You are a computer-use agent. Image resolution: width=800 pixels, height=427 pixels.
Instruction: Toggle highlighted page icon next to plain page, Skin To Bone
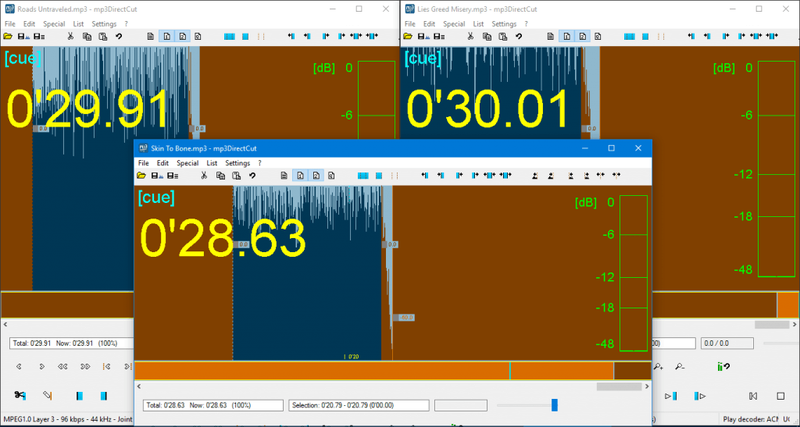pos(301,175)
